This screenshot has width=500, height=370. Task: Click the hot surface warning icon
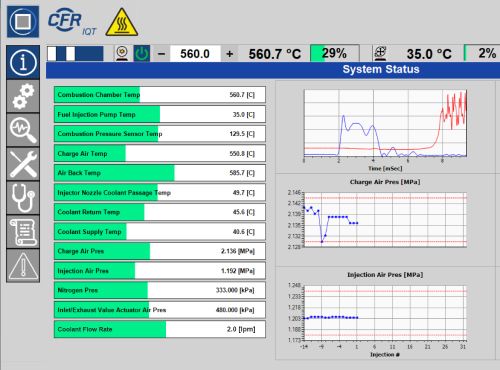point(122,22)
